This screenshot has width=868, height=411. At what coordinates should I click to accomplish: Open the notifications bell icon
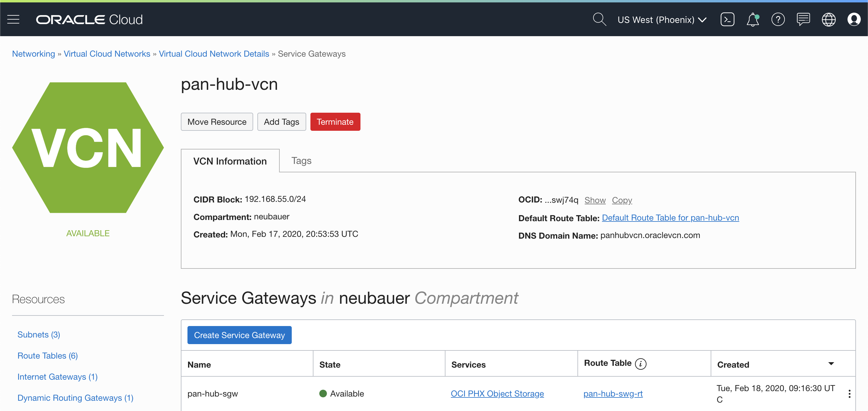pos(753,20)
